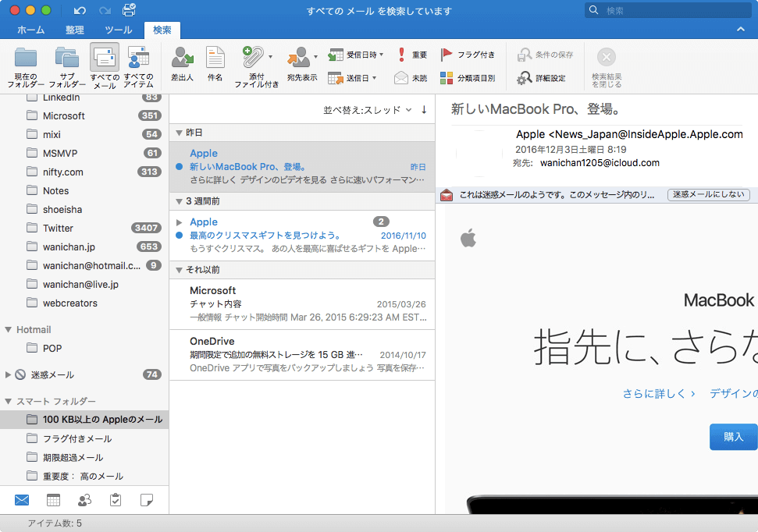The width and height of the screenshot is (758, 532).
Task: Select フラグ付きメール smart folder
Action: 84,438
